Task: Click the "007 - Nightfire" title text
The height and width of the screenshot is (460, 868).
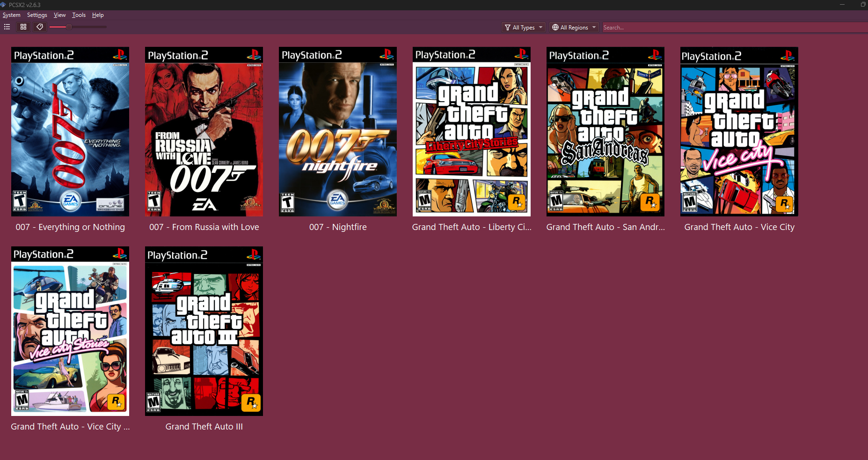Action: coord(338,227)
